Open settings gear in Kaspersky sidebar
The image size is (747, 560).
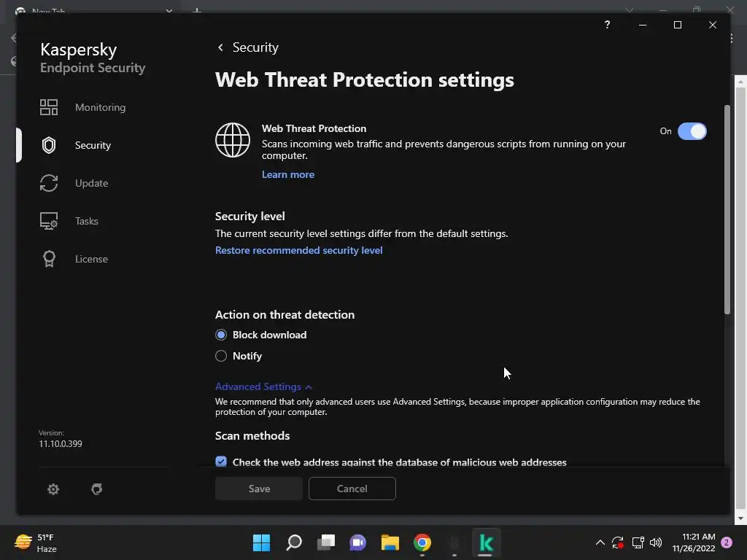pyautogui.click(x=53, y=489)
